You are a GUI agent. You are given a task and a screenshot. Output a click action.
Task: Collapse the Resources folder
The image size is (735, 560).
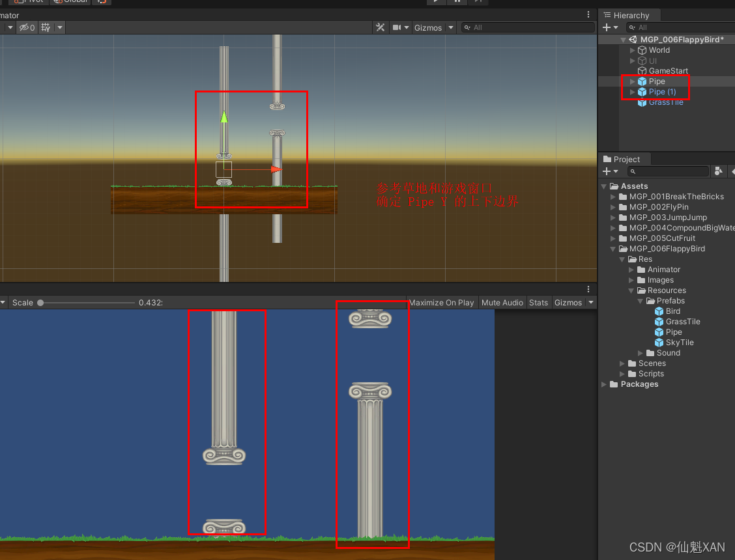[631, 290]
